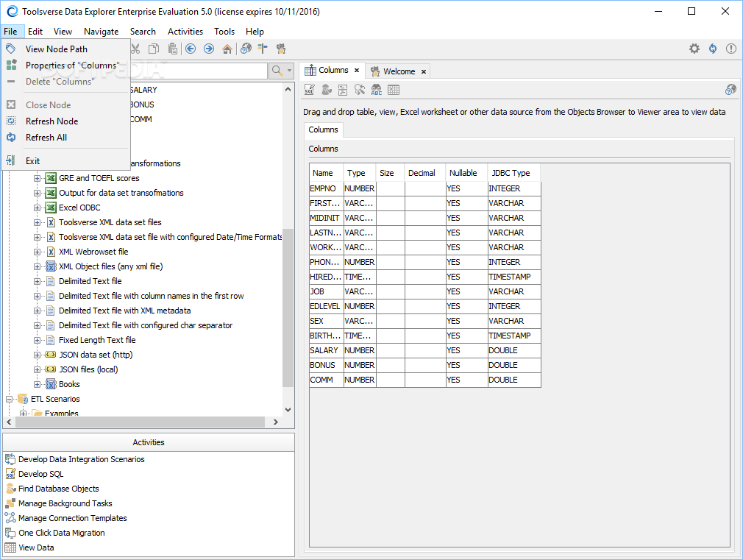Viewport: 743px width, 560px height.
Task: Open the Navigate menu
Action: pos(101,32)
